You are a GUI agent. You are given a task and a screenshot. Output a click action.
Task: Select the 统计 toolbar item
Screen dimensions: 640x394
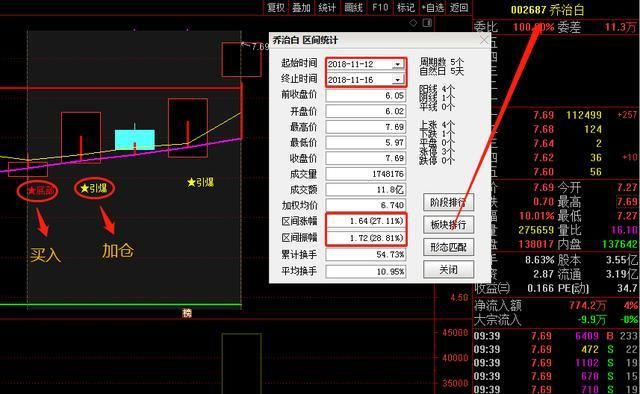tap(327, 7)
